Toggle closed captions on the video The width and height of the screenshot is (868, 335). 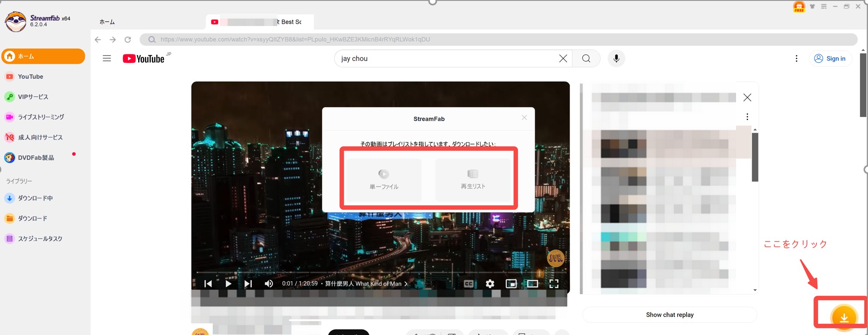click(x=469, y=283)
